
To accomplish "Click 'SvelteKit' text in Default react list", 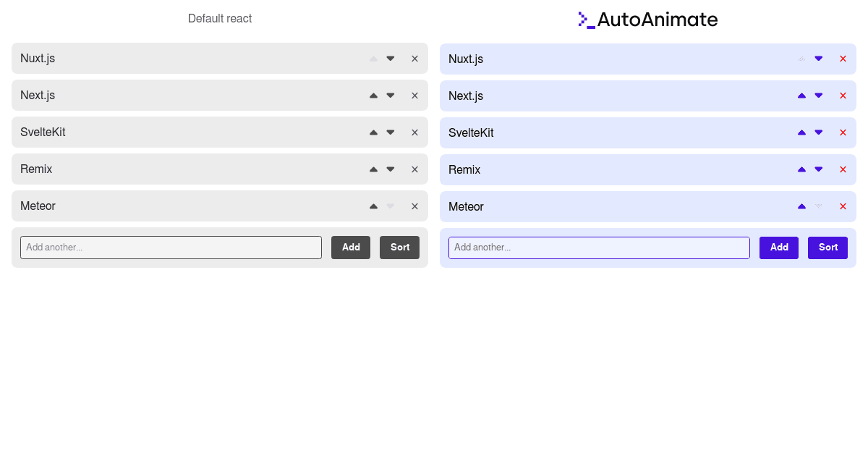I will point(43,132).
